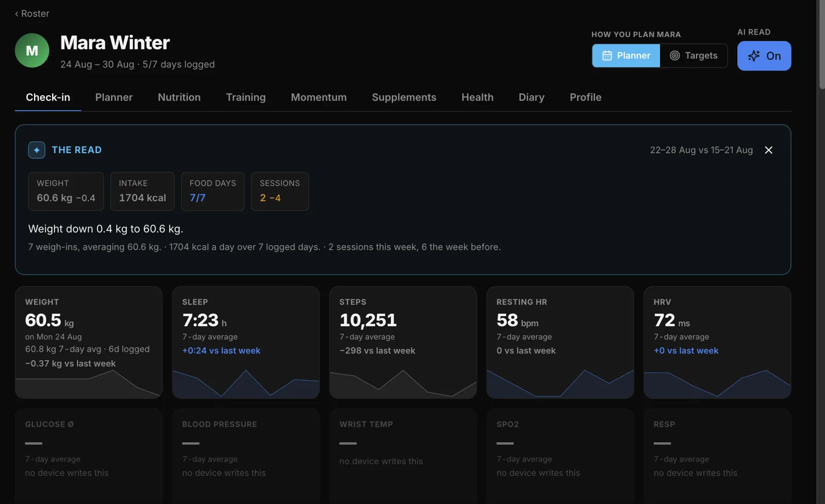
Task: Click the Weight card sparkline chart
Action: [x=89, y=384]
